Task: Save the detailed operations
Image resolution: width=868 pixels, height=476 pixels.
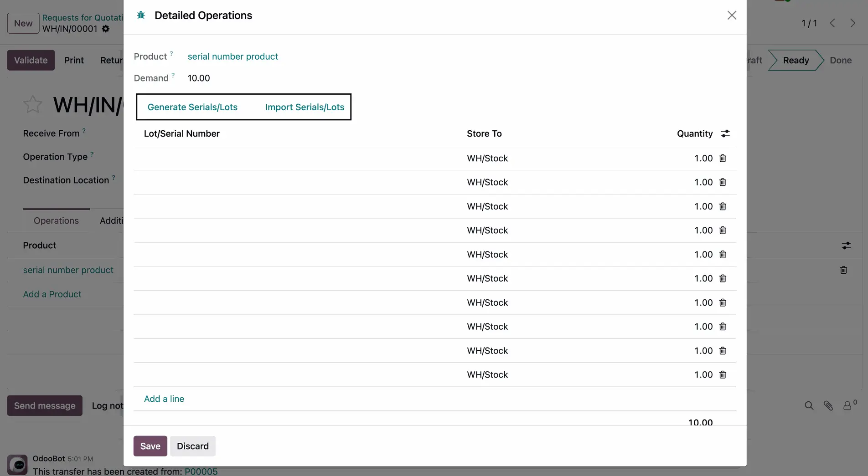Action: coord(150,446)
